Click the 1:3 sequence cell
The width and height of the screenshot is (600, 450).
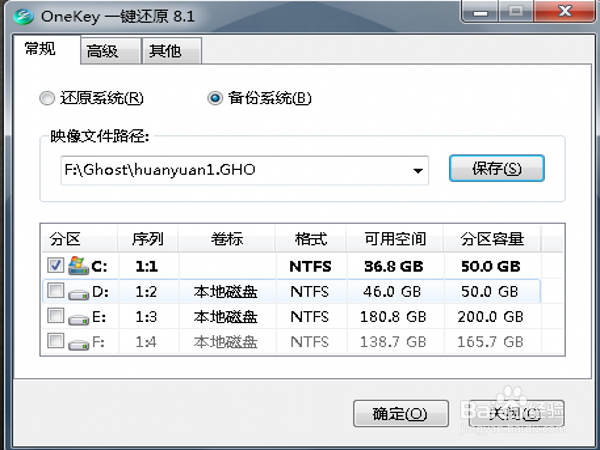[146, 317]
